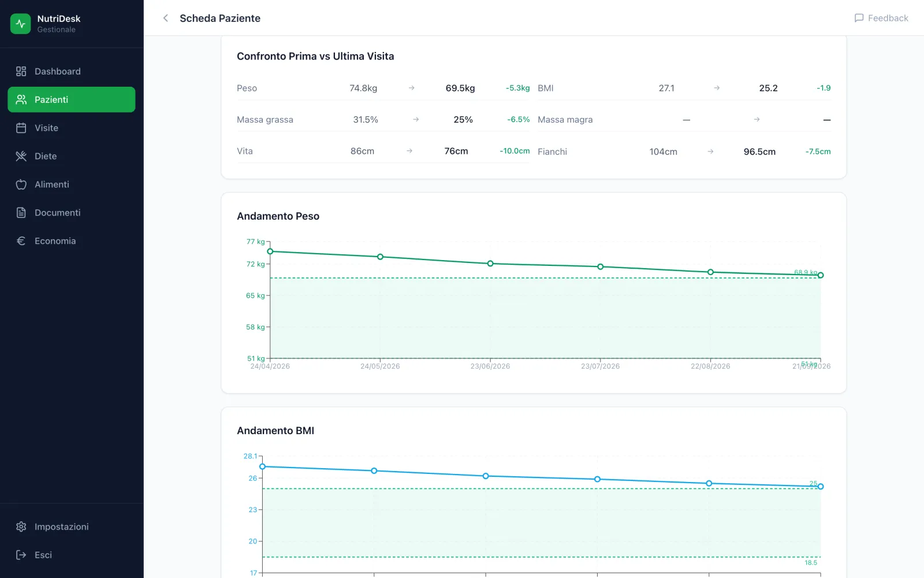The width and height of the screenshot is (924, 578).
Task: Click the Pazienti people icon
Action: click(x=21, y=99)
